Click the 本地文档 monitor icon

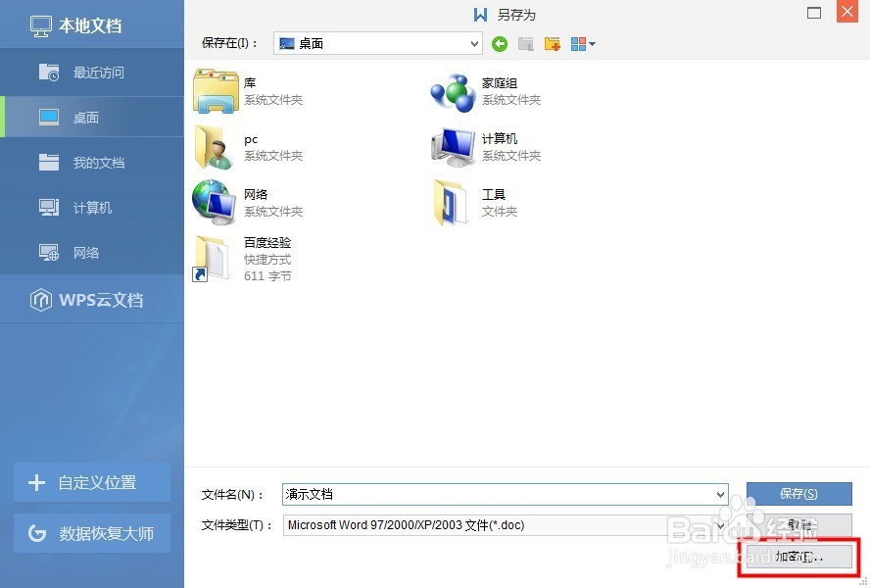point(39,24)
